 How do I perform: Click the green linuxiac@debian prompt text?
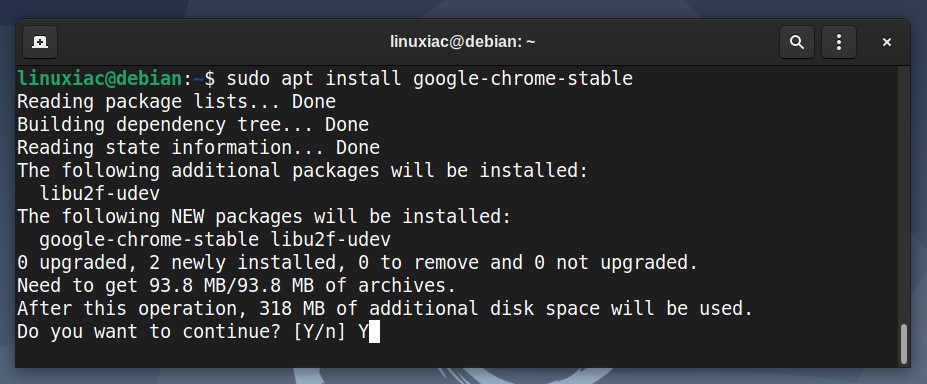100,79
